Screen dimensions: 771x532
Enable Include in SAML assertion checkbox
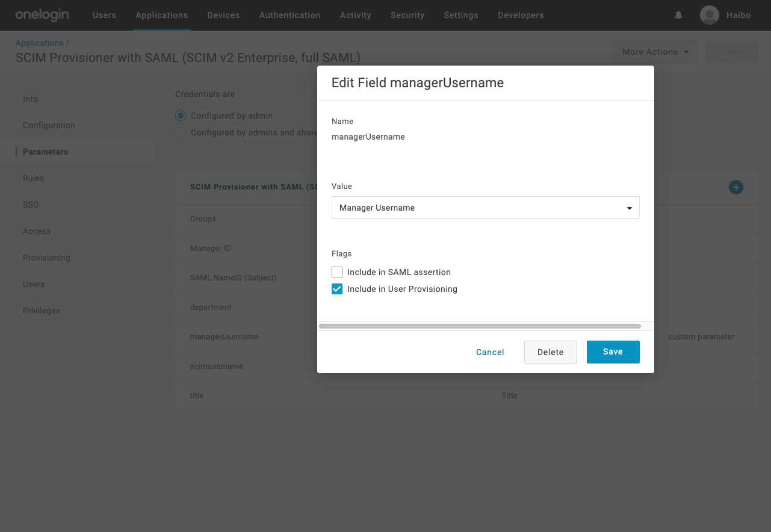(x=337, y=272)
